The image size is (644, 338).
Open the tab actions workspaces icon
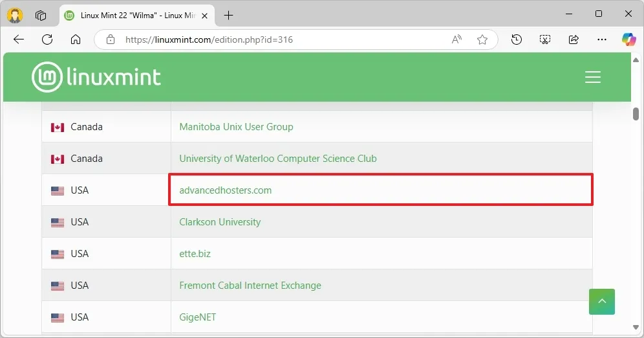(41, 15)
